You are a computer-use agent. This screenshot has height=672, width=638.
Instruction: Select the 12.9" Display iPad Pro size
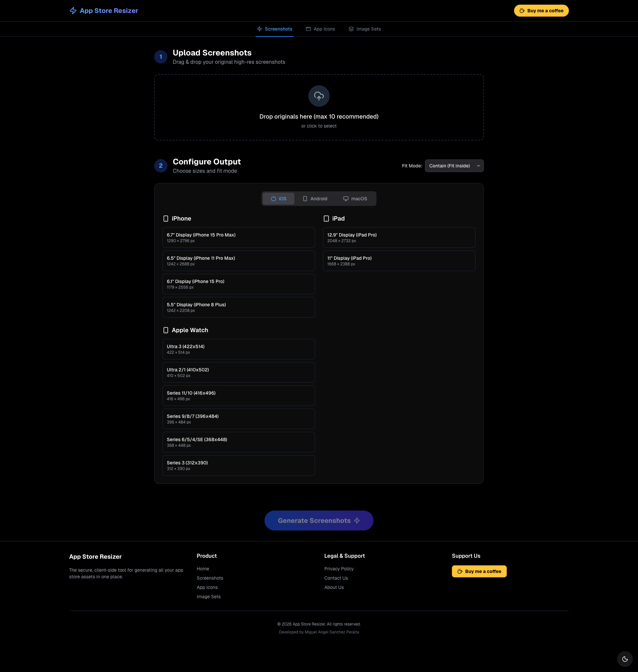pyautogui.click(x=399, y=237)
